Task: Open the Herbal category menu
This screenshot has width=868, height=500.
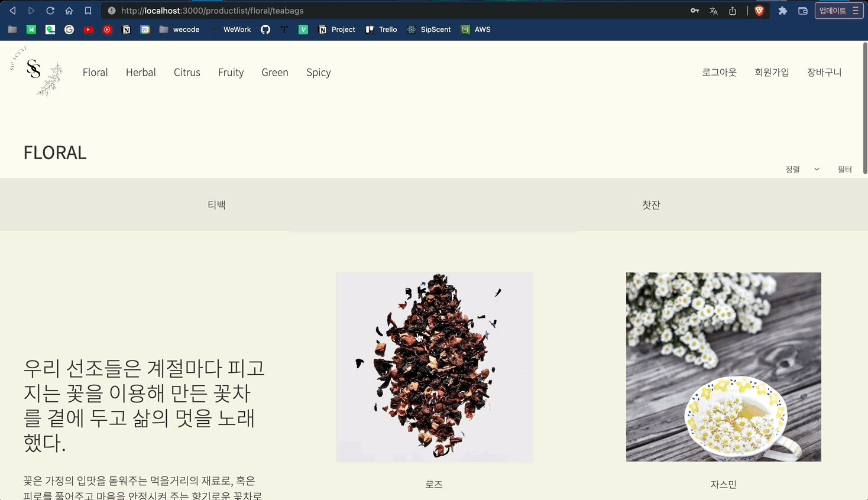Action: (141, 72)
